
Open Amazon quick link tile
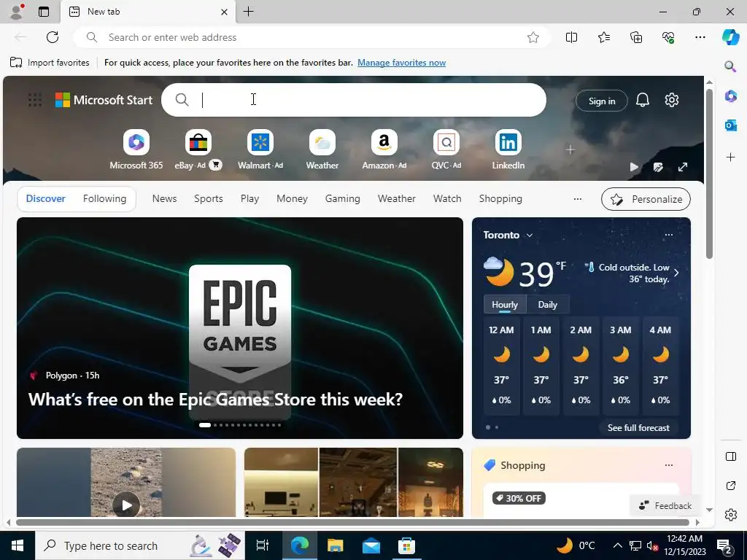coord(384,149)
